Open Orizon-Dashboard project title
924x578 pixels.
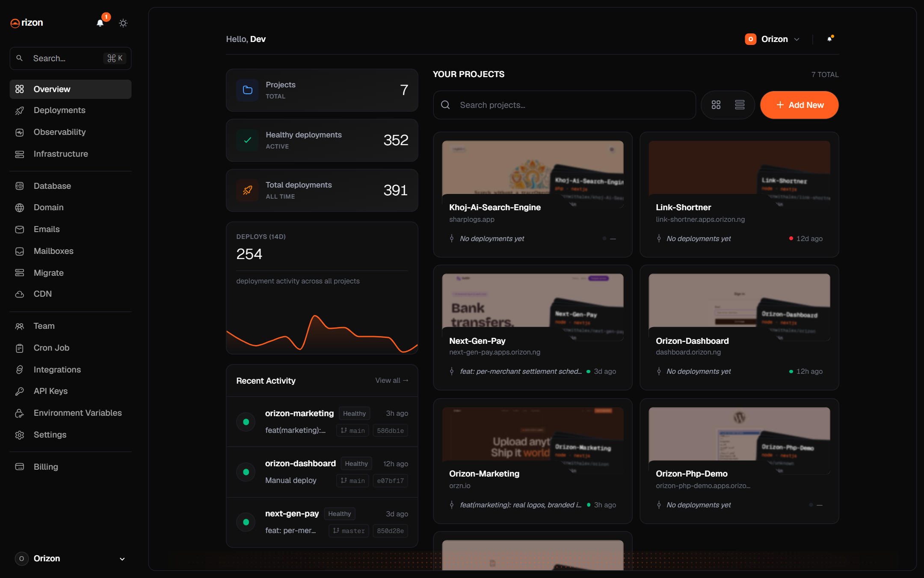pos(692,341)
